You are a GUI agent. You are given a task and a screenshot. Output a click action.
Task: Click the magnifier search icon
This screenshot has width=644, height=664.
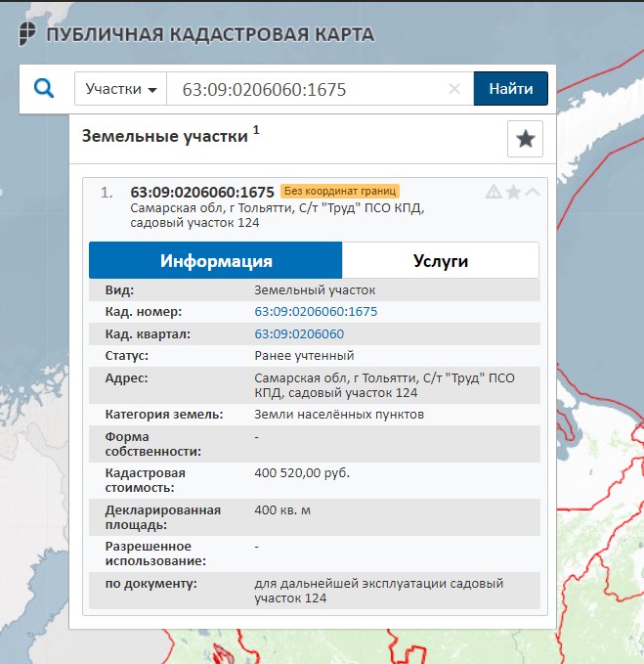pos(44,89)
